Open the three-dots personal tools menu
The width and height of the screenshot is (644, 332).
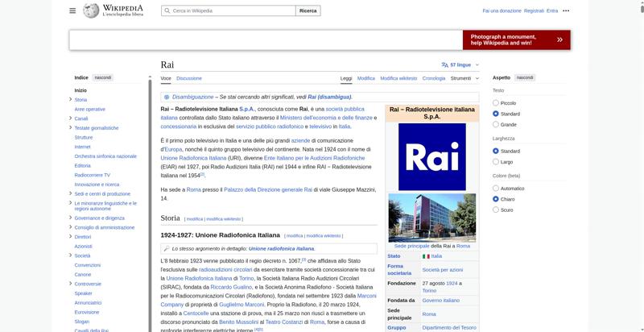pos(566,10)
